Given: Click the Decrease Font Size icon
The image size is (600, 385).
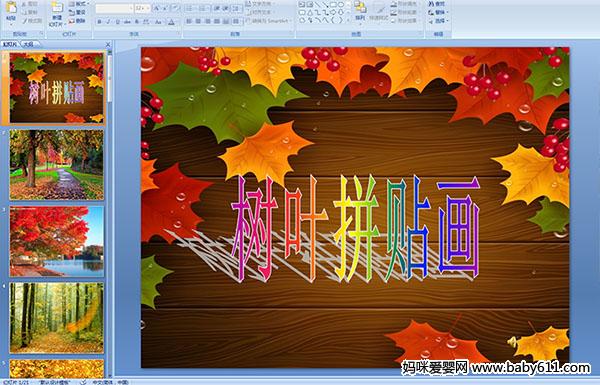Looking at the screenshot, I should [166, 8].
